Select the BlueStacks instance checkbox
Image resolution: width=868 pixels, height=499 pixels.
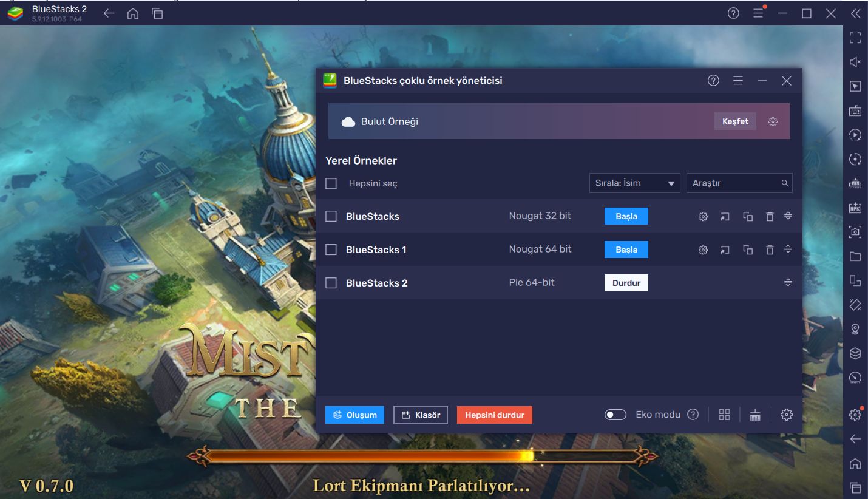(x=331, y=216)
